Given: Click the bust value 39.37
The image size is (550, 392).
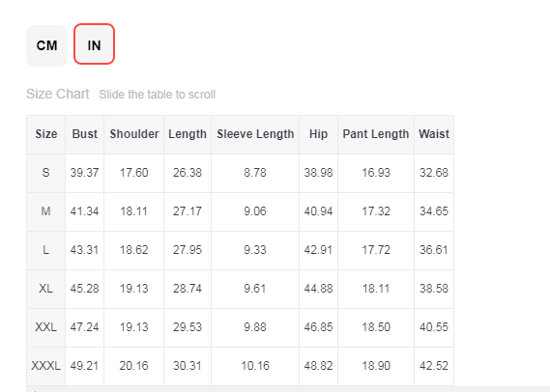Looking at the screenshot, I should click(84, 173).
